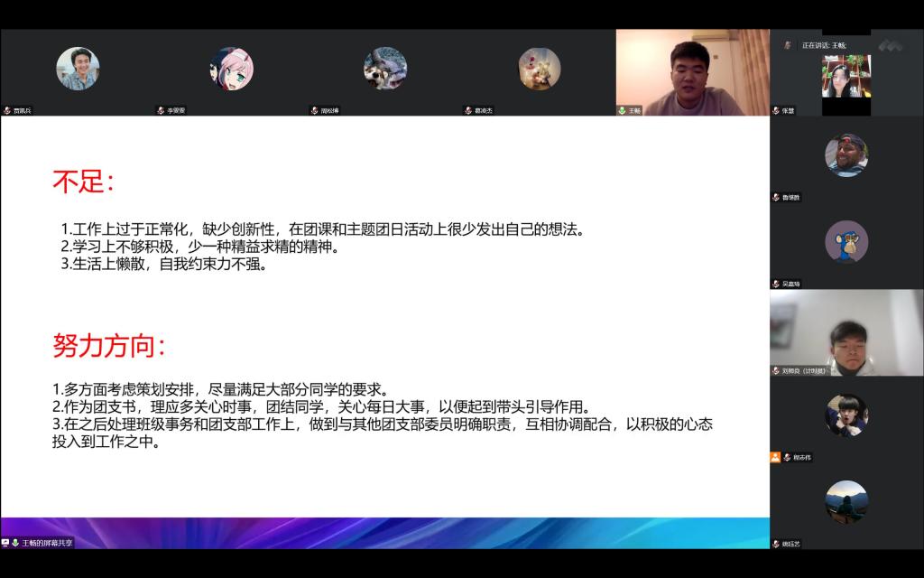This screenshot has width=924, height=578.
Task: Click 刘帅良's live video feed
Action: coord(846,331)
